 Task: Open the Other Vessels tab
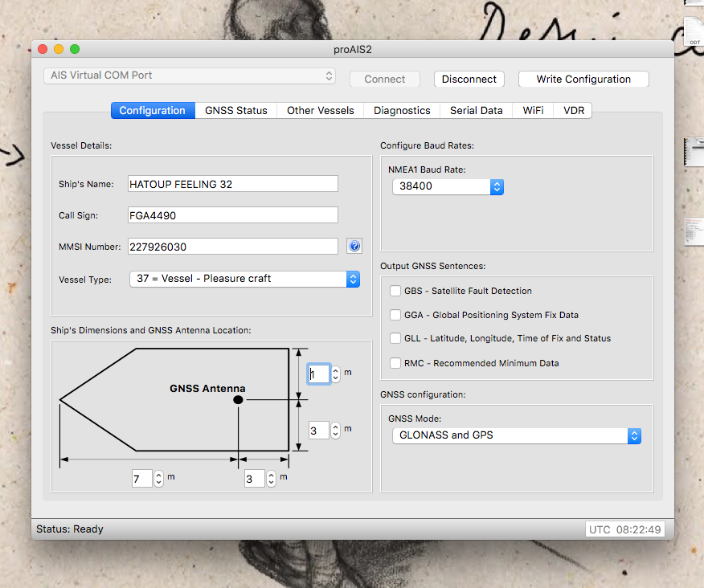coord(321,110)
